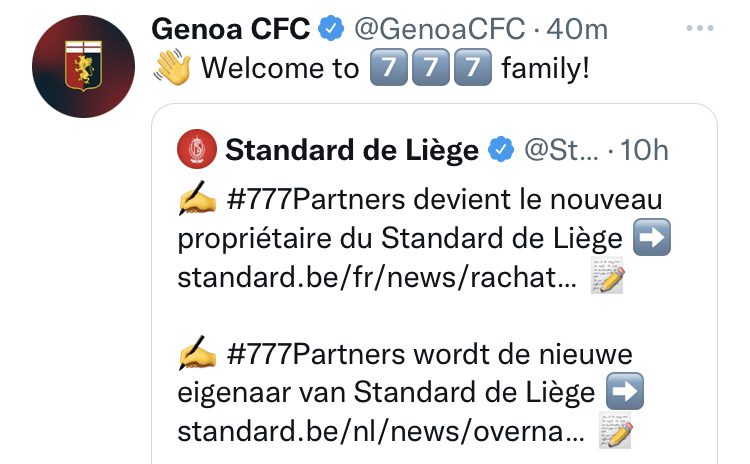This screenshot has width=750, height=464.
Task: Click the right arrow emoji after French text
Action: pyautogui.click(x=651, y=238)
